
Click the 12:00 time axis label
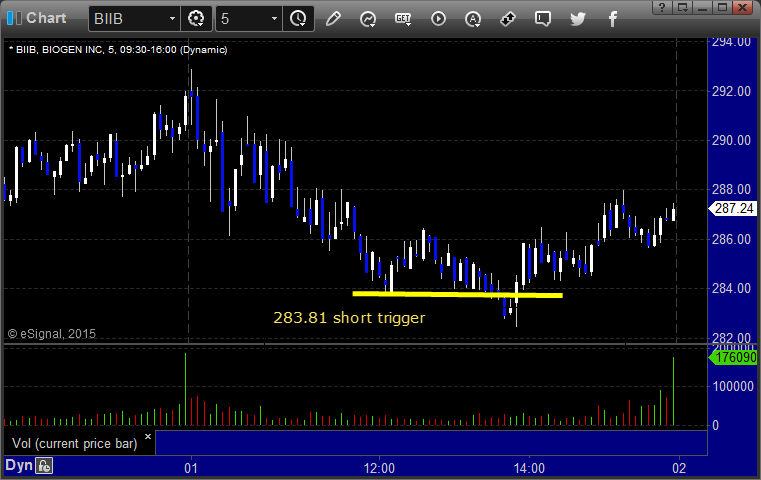point(379,468)
